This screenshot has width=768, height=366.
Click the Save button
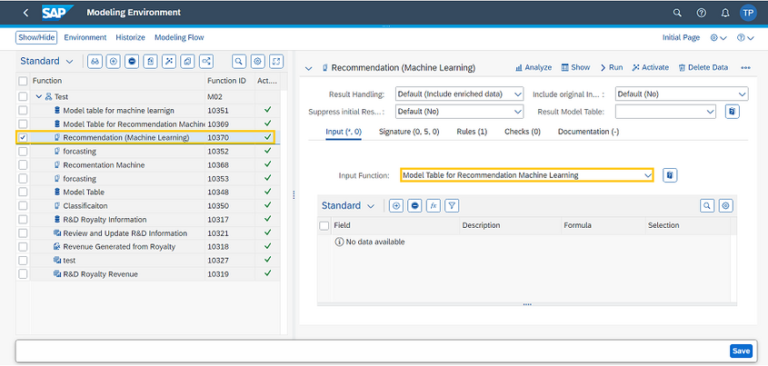[x=741, y=351]
